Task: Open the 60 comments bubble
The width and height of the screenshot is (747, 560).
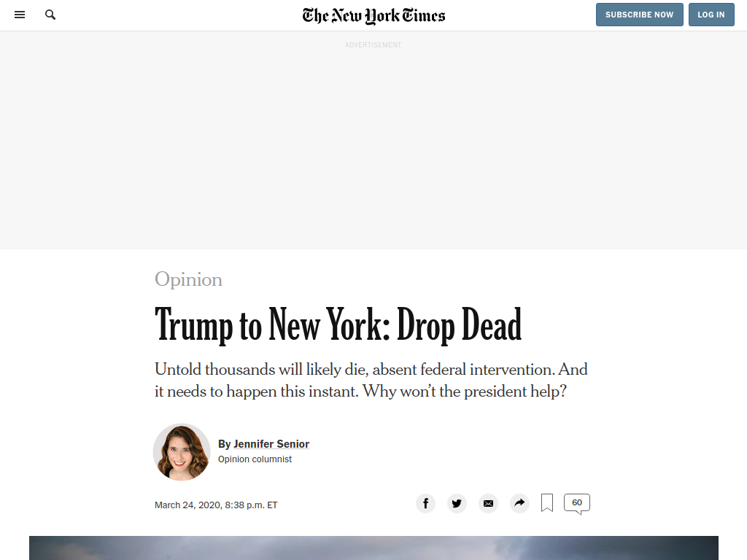Action: [x=577, y=504]
